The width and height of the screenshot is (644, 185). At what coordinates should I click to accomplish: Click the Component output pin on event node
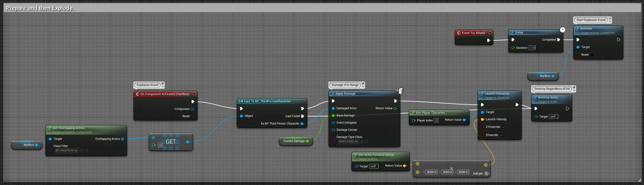coord(192,109)
